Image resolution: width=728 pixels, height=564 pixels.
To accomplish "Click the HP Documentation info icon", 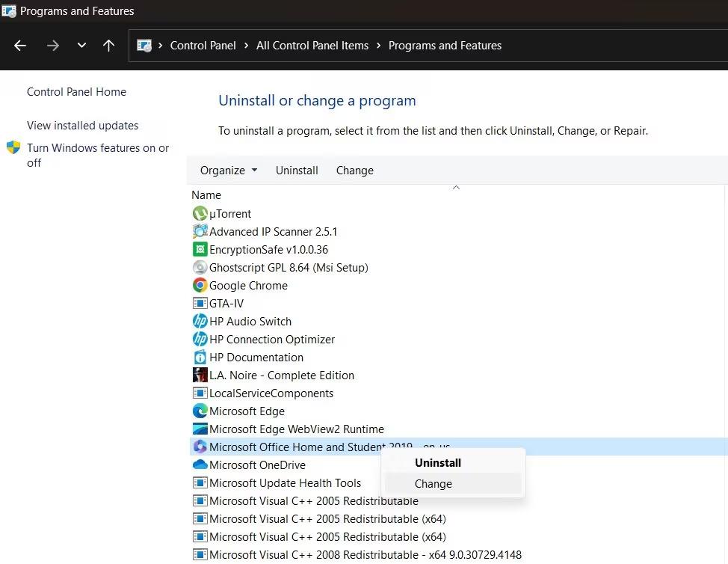I will [200, 358].
